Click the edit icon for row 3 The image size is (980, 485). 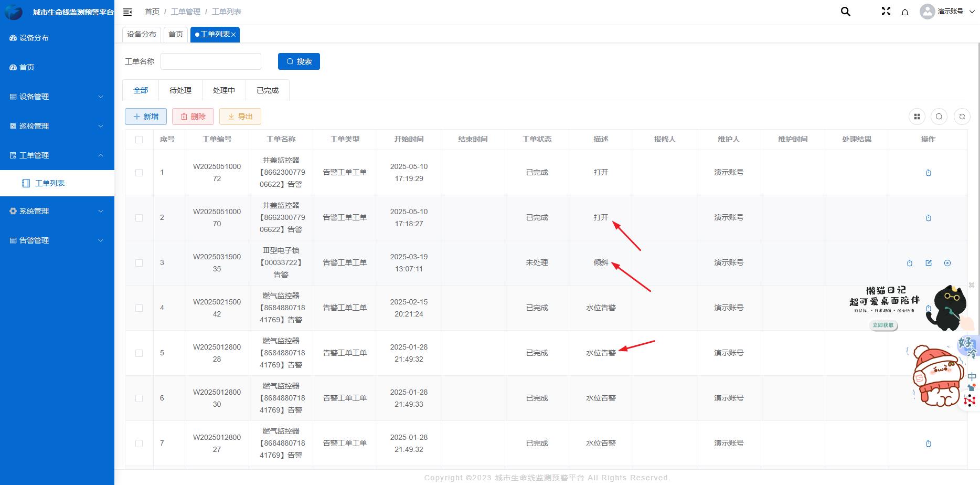coord(929,263)
